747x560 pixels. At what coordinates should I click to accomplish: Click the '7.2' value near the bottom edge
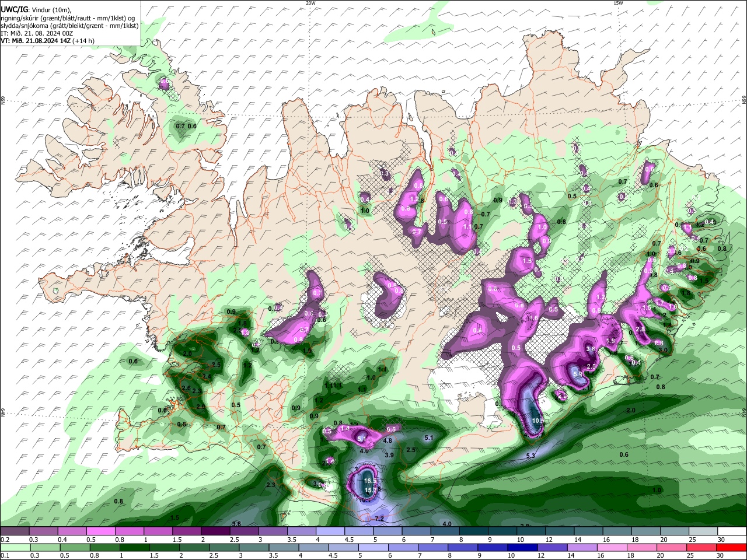point(379,519)
